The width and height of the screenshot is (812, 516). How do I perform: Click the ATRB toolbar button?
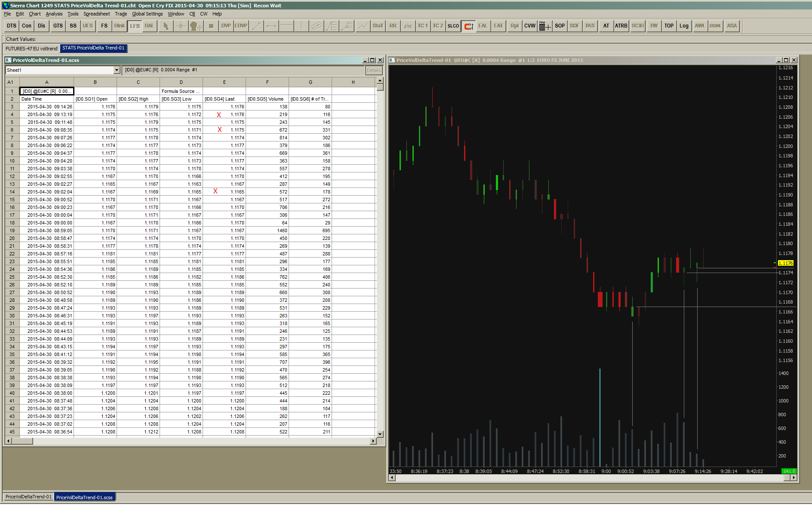click(x=621, y=26)
